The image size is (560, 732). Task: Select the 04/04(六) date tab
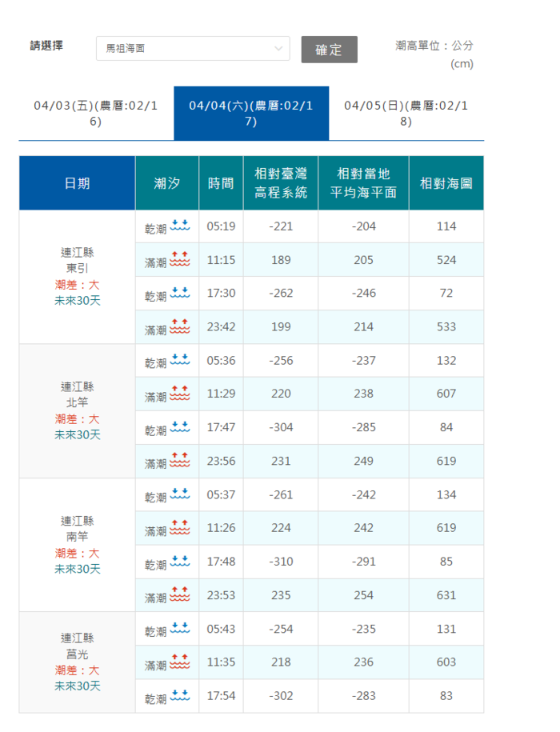coord(251,114)
